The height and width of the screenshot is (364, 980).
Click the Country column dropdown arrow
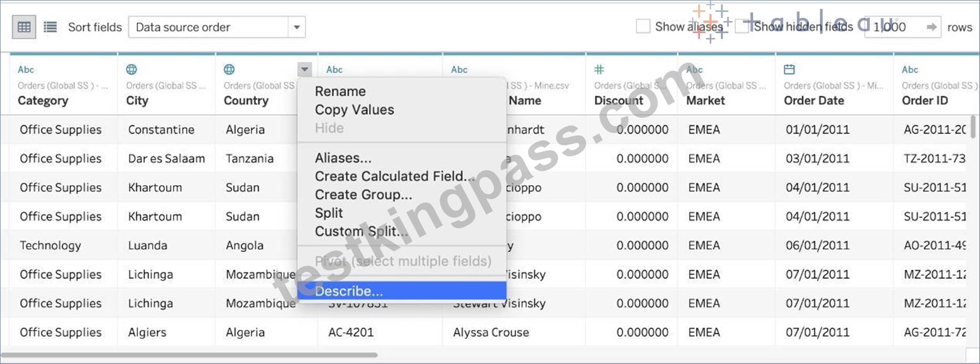(x=305, y=69)
